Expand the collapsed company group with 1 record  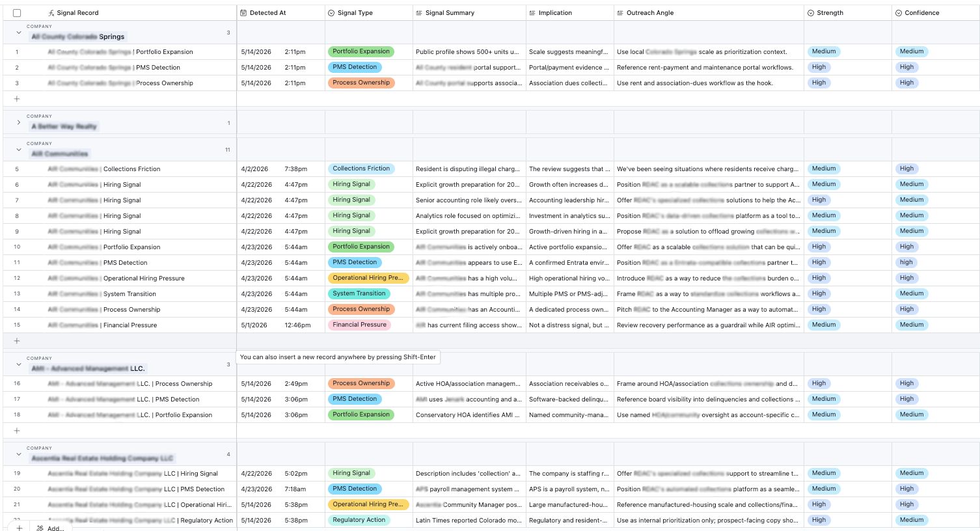[18, 122]
